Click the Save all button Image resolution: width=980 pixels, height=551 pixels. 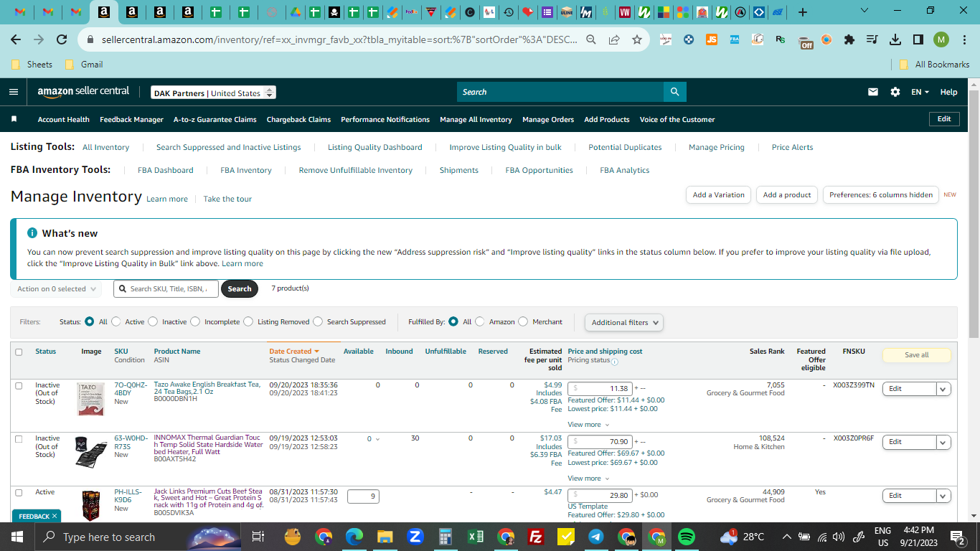coord(916,354)
